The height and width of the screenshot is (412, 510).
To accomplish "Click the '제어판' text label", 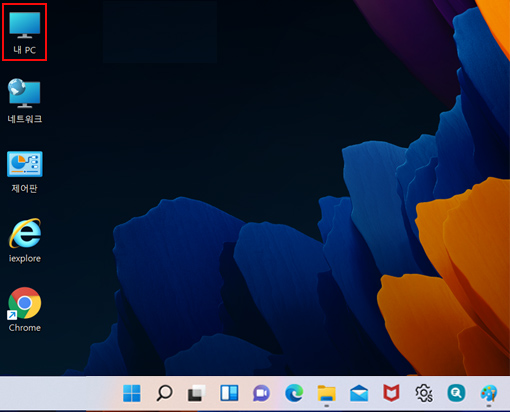I will pos(25,188).
